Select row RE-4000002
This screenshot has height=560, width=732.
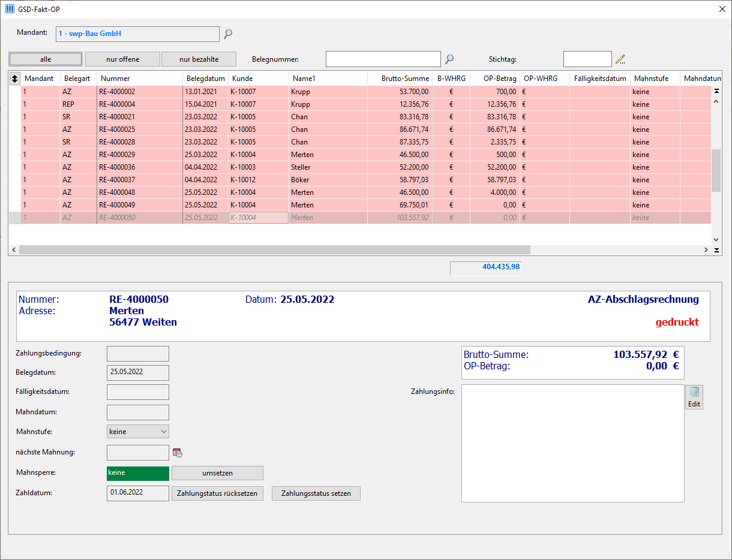(x=366, y=92)
